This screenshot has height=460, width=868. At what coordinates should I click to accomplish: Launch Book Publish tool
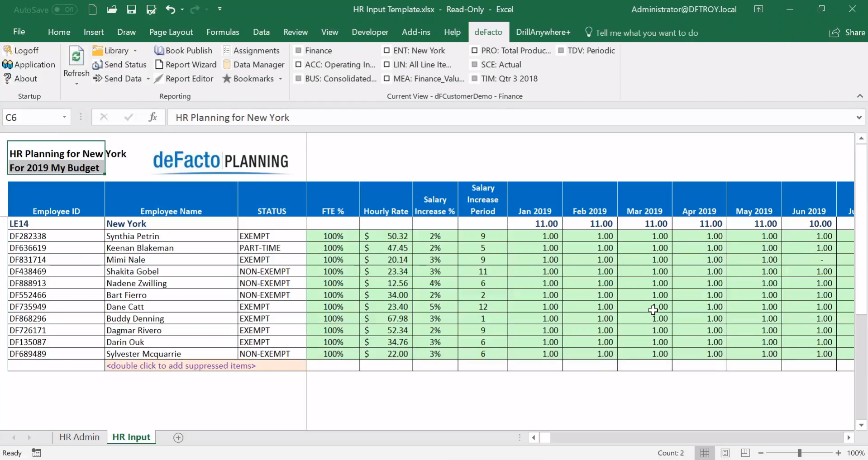183,50
